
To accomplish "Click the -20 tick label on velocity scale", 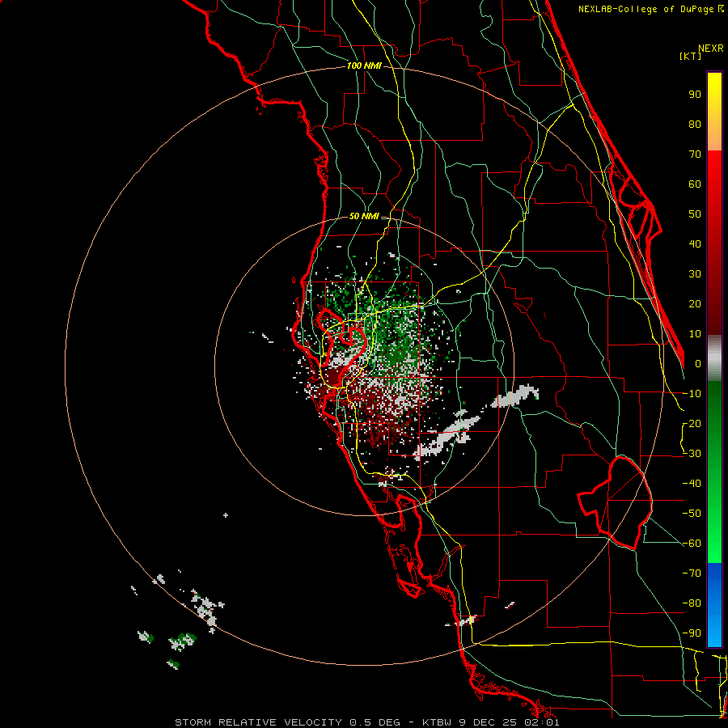I will pos(692,424).
